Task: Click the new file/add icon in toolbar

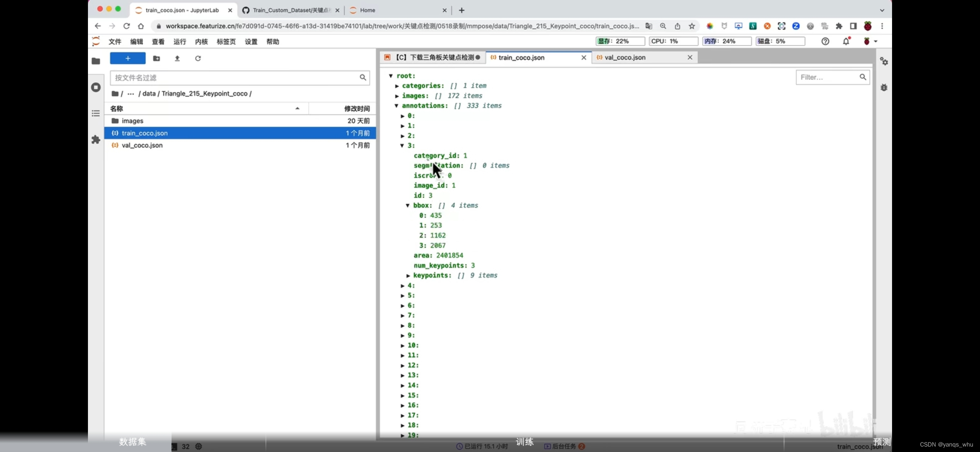Action: point(127,58)
